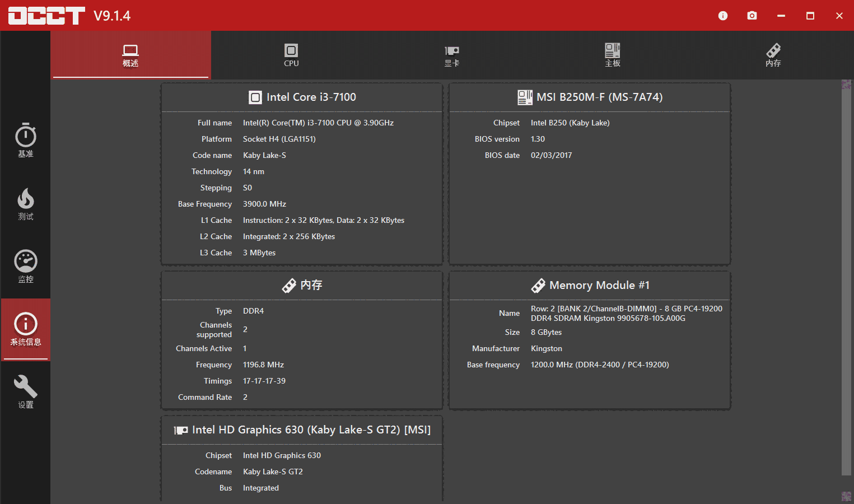
Task: Go to 监控 monitoring gauge icon
Action: point(26,266)
